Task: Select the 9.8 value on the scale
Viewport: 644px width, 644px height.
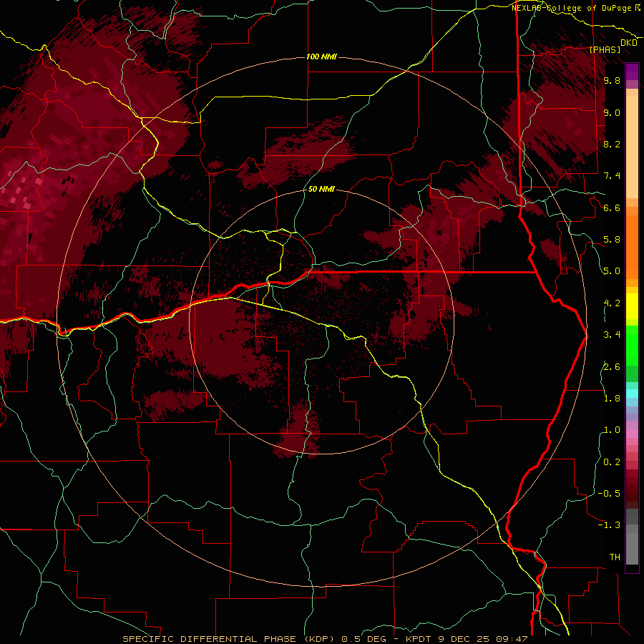Action: click(x=612, y=80)
